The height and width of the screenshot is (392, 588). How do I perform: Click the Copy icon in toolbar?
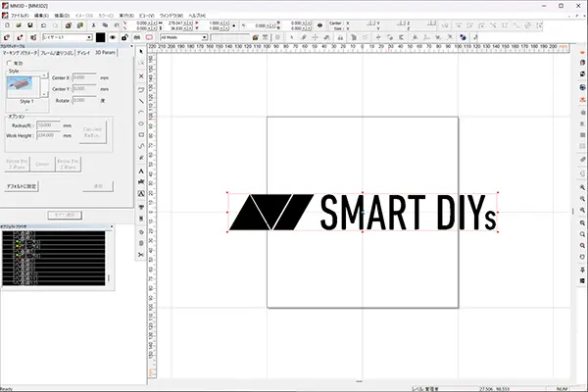105,25
